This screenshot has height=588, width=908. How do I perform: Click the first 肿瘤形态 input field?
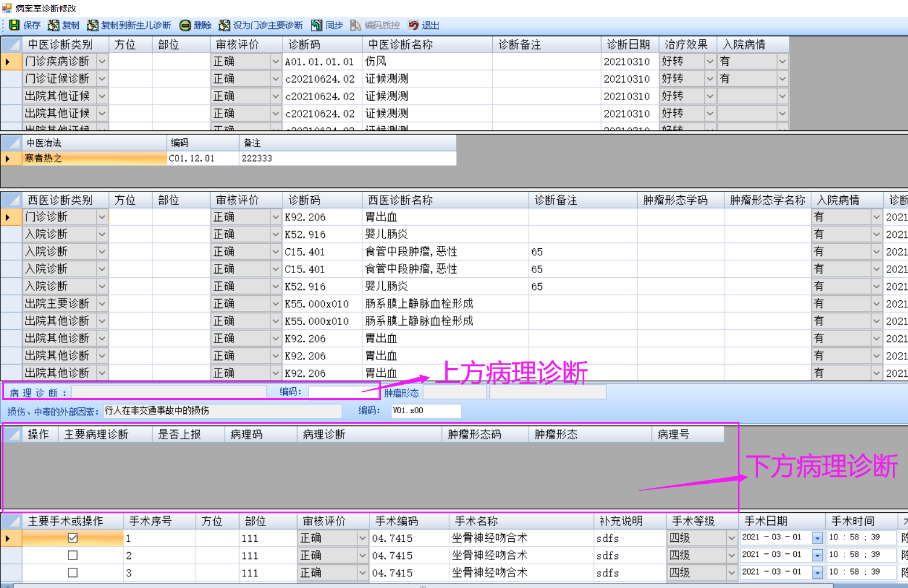[455, 392]
